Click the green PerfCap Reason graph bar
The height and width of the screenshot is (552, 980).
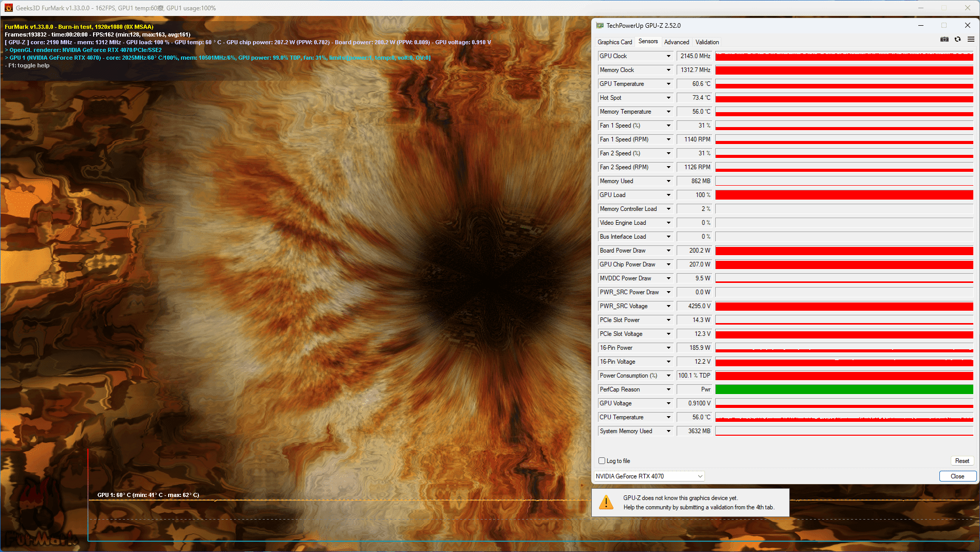click(x=844, y=389)
